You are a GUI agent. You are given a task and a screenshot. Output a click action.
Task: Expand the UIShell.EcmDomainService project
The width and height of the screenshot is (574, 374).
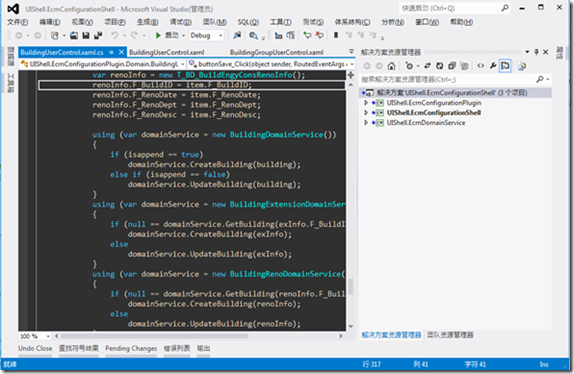click(x=366, y=123)
